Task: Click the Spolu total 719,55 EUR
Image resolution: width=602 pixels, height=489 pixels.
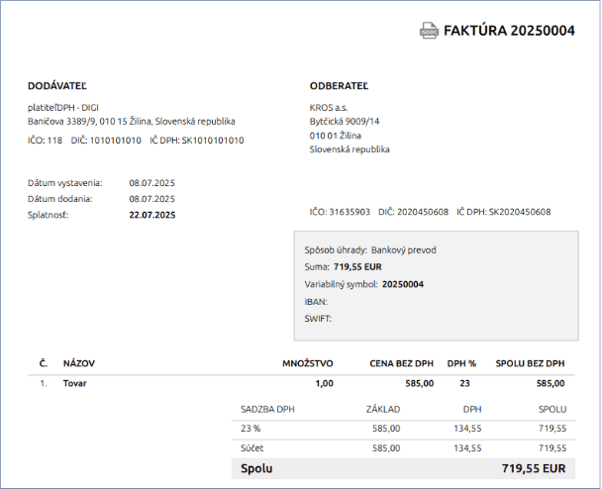Action: coord(536,468)
